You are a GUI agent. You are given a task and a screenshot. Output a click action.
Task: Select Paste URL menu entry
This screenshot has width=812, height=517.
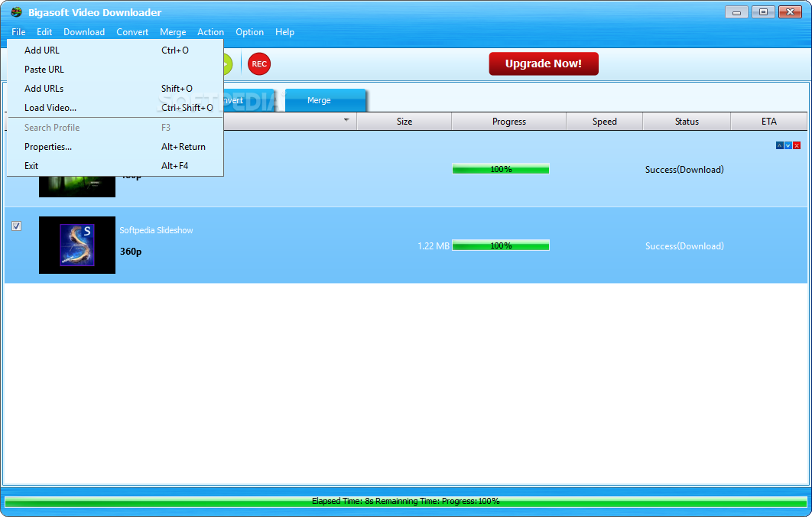point(115,70)
